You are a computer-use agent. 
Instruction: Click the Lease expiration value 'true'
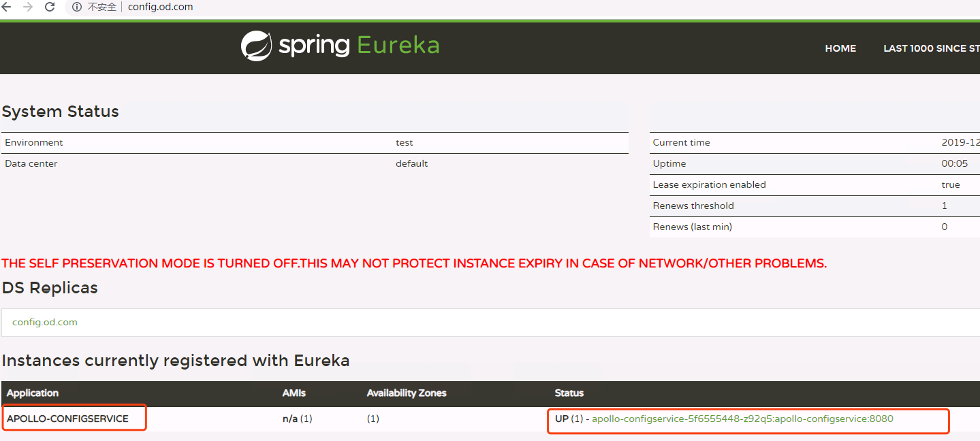(x=951, y=184)
